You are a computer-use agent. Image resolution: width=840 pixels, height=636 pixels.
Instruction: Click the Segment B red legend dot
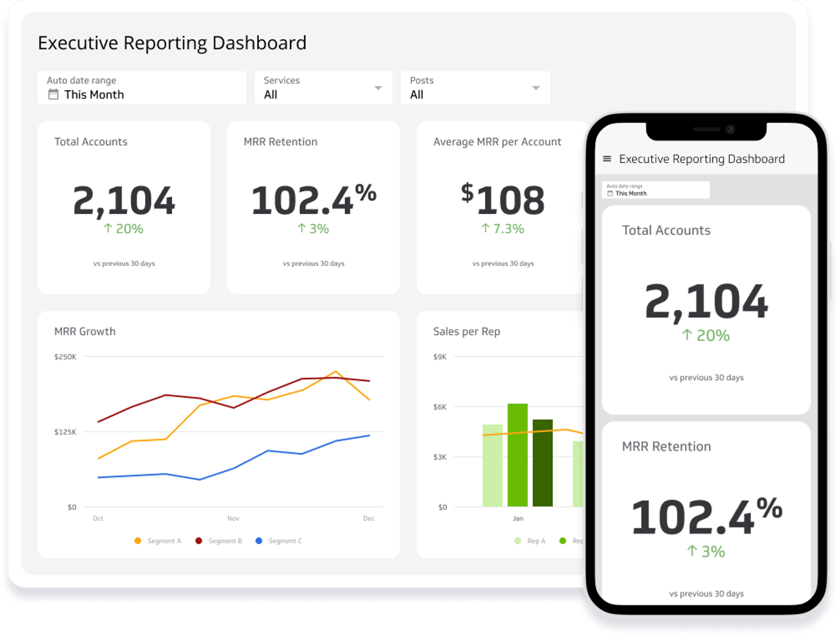pyautogui.click(x=199, y=541)
